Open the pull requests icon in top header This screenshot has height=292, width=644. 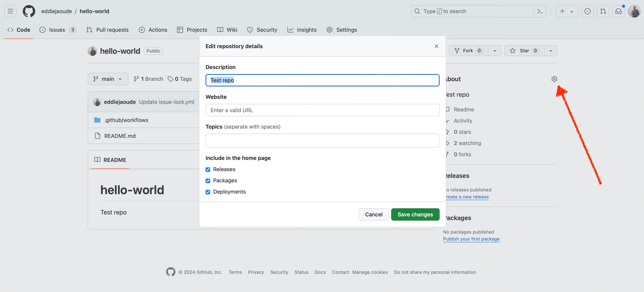click(603, 11)
